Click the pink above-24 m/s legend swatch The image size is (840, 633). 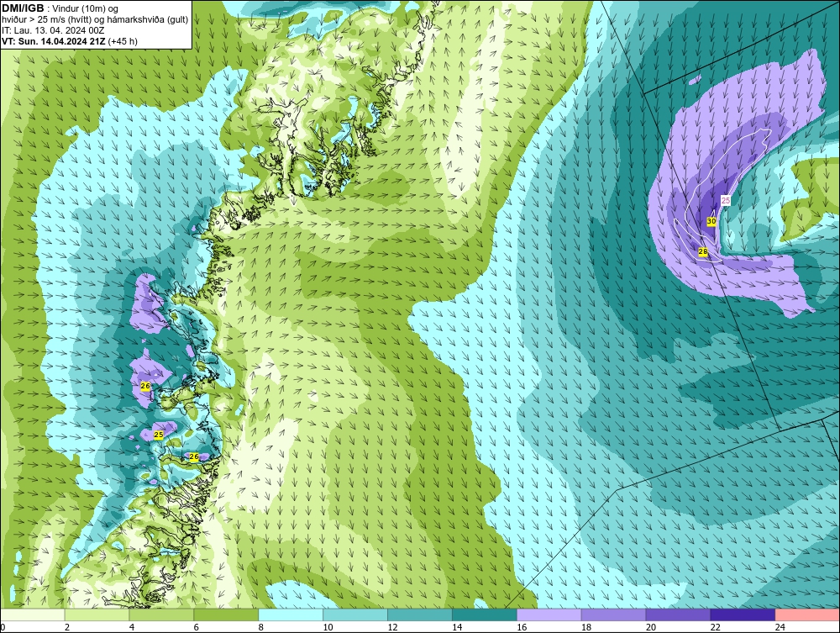(807, 615)
